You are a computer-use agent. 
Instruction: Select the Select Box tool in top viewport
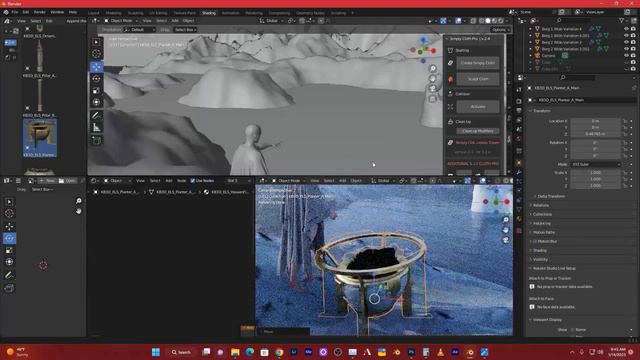[96, 42]
